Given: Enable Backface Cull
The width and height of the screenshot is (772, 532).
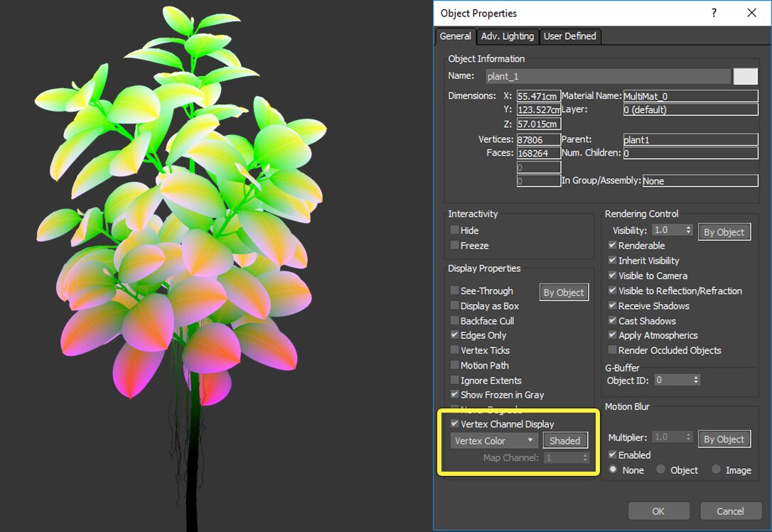Looking at the screenshot, I should pos(455,320).
